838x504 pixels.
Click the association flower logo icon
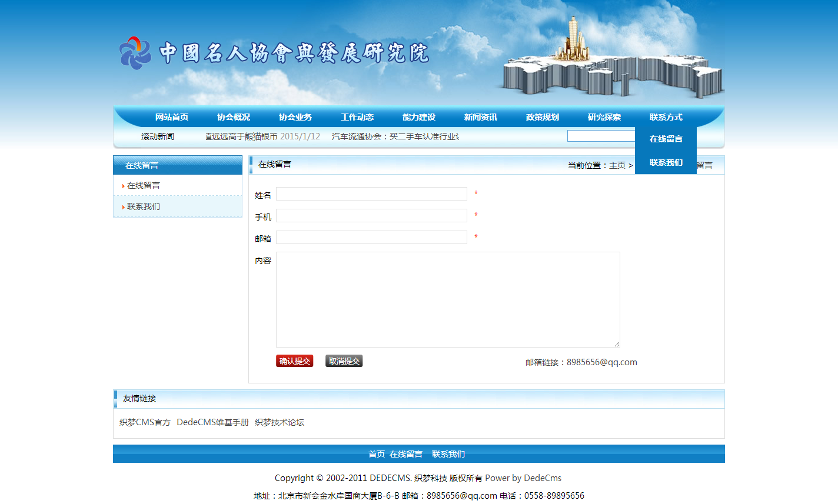coord(135,53)
